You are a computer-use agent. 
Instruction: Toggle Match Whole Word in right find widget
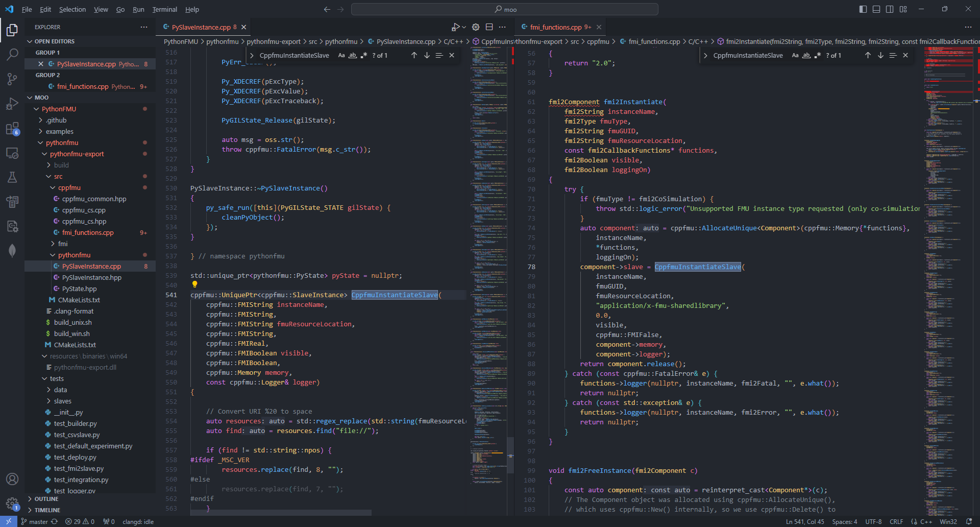pos(806,55)
